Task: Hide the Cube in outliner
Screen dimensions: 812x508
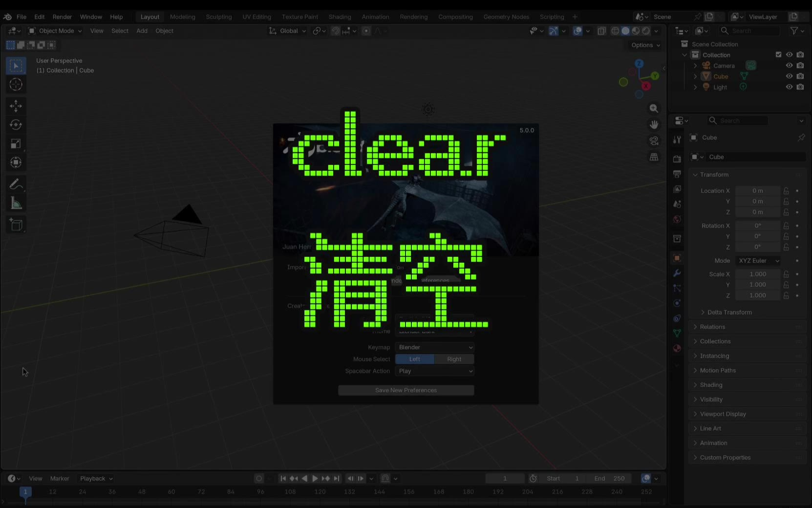Action: click(x=789, y=76)
